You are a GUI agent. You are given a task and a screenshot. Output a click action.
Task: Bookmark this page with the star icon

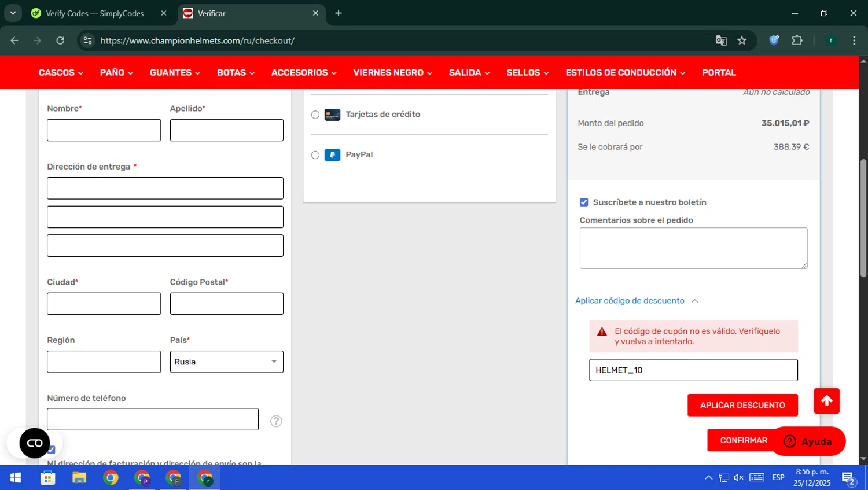click(742, 40)
